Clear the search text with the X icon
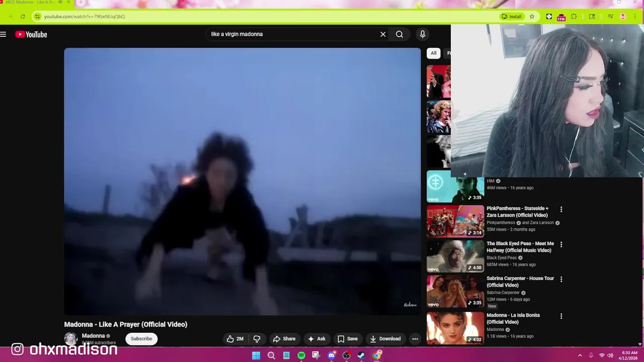 click(x=383, y=34)
